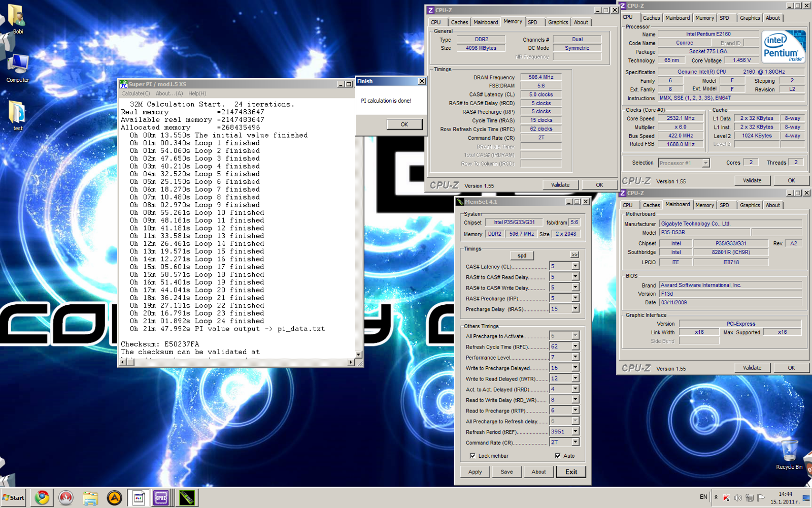812x508 pixels.
Task: Open the Bobi desktop folder icon
Action: [17, 19]
